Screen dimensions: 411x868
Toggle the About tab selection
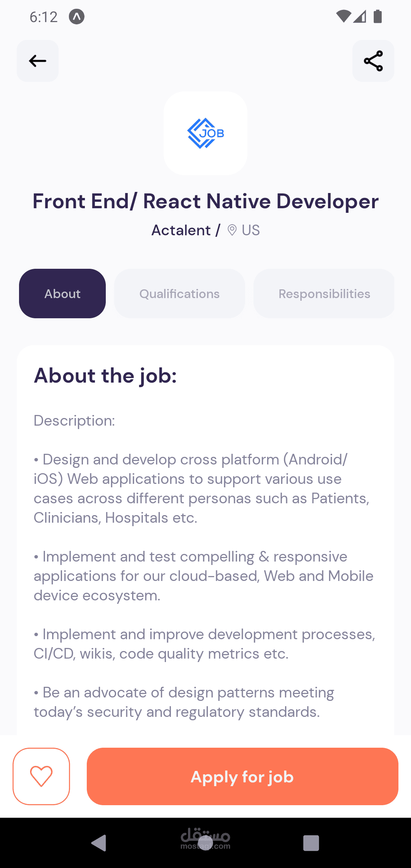tap(62, 293)
